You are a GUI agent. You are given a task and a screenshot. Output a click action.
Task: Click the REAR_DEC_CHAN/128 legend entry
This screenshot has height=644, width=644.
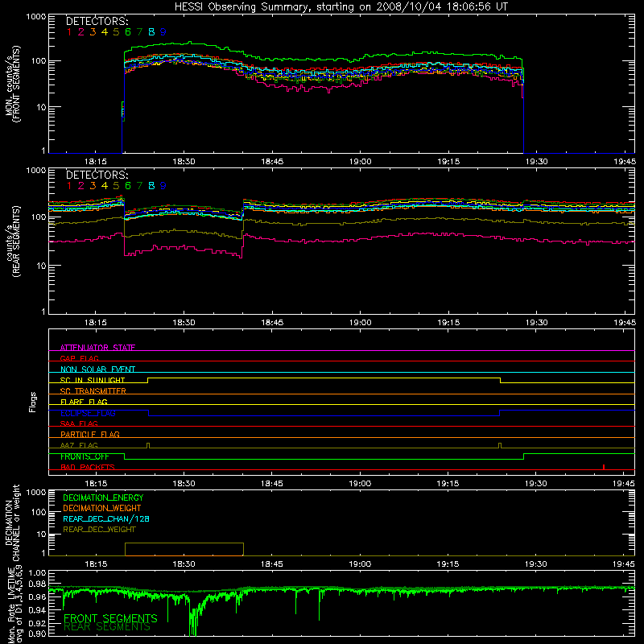(x=106, y=519)
